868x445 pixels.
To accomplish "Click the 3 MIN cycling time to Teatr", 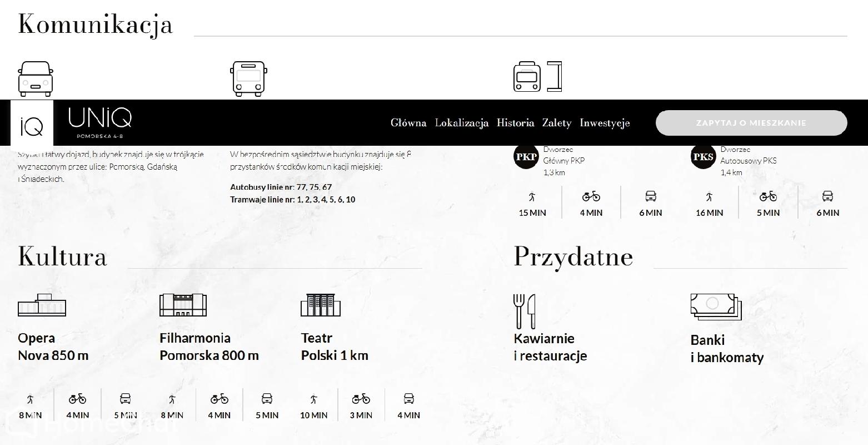I will point(361,415).
